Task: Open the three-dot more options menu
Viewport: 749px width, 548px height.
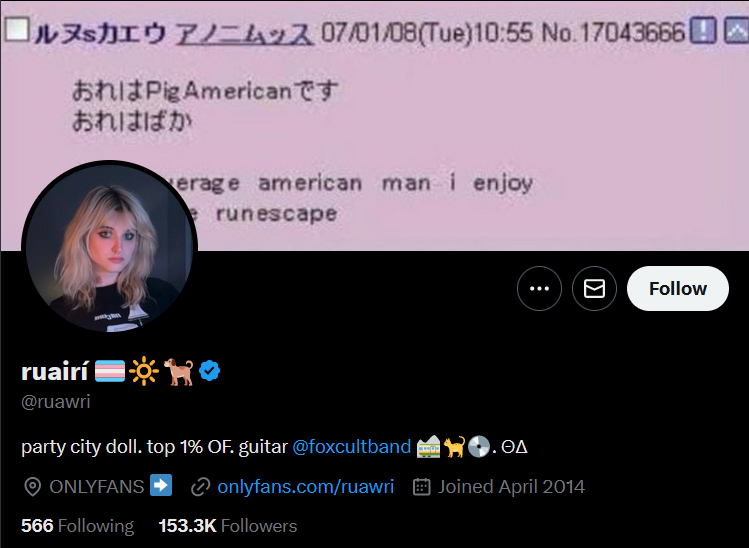Action: click(539, 289)
